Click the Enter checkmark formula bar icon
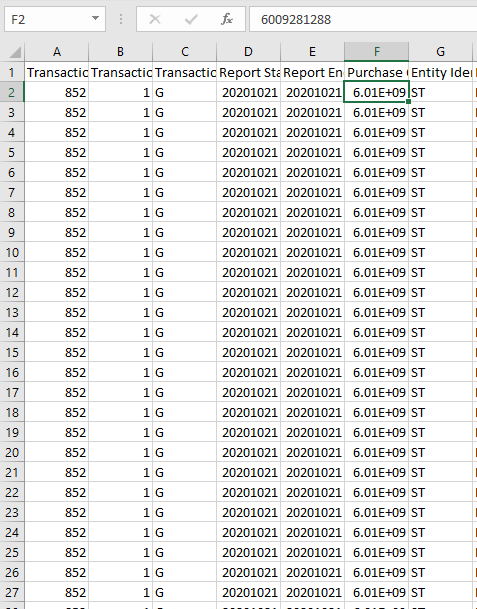 [191, 19]
